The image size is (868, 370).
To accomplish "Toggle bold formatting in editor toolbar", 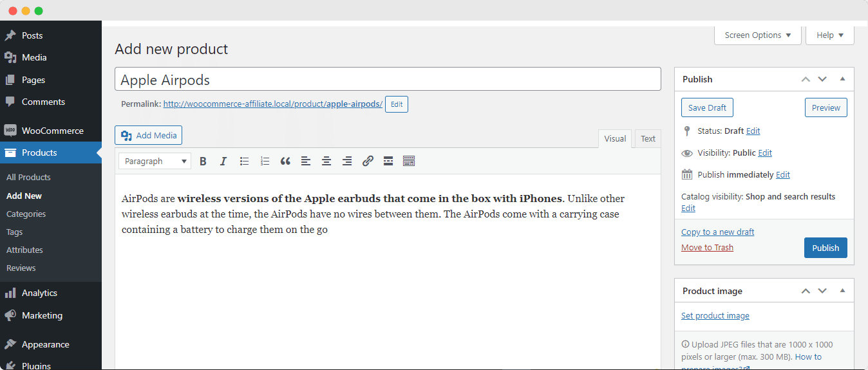I will pyautogui.click(x=203, y=162).
